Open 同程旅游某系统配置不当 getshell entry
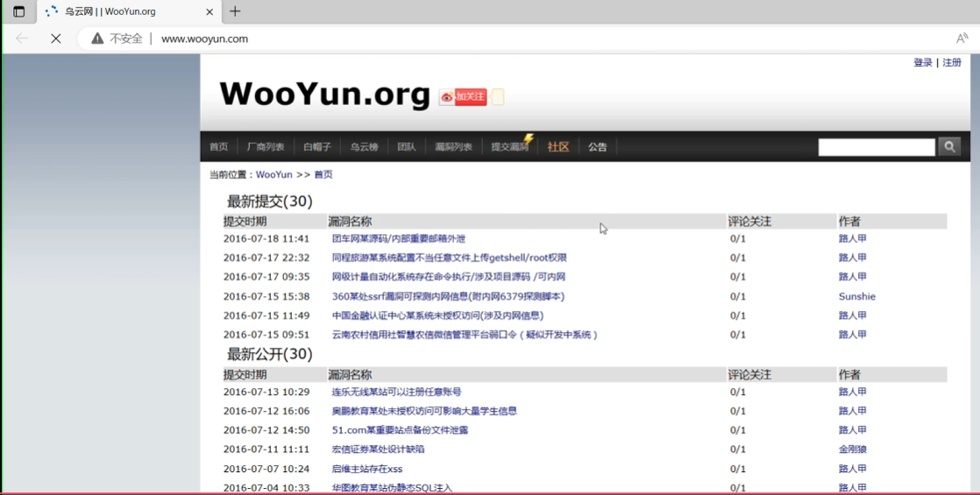The width and height of the screenshot is (980, 495). click(x=450, y=258)
